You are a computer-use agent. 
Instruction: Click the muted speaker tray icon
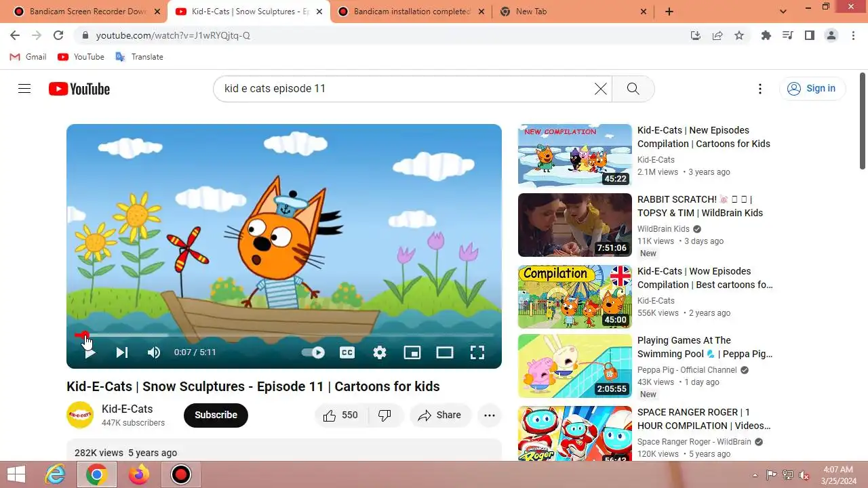(804, 474)
